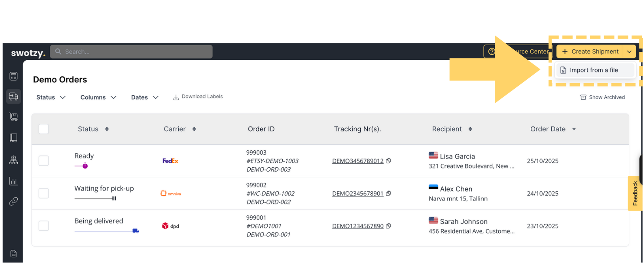The image size is (644, 266).
Task: Click the Show Archived archive icon
Action: tap(583, 97)
